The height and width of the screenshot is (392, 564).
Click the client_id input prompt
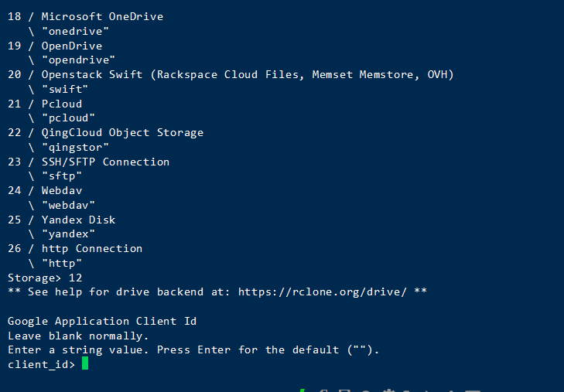[x=41, y=364]
